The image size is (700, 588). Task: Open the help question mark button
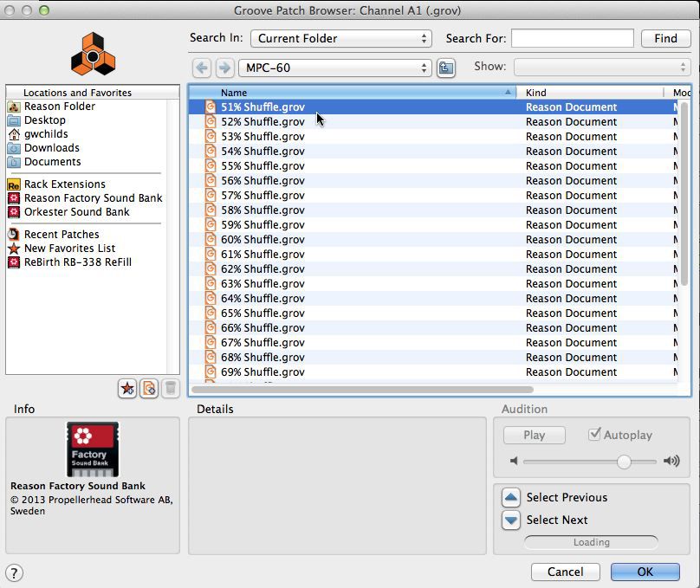pyautogui.click(x=14, y=572)
